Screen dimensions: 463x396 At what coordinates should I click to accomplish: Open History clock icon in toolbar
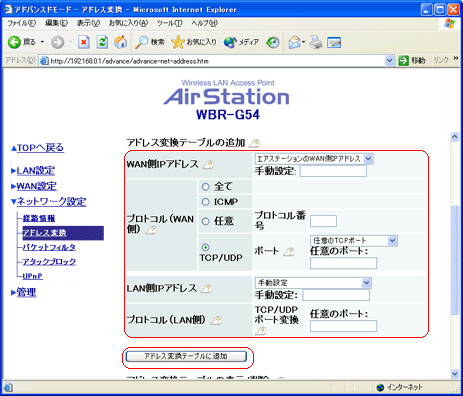(x=273, y=42)
